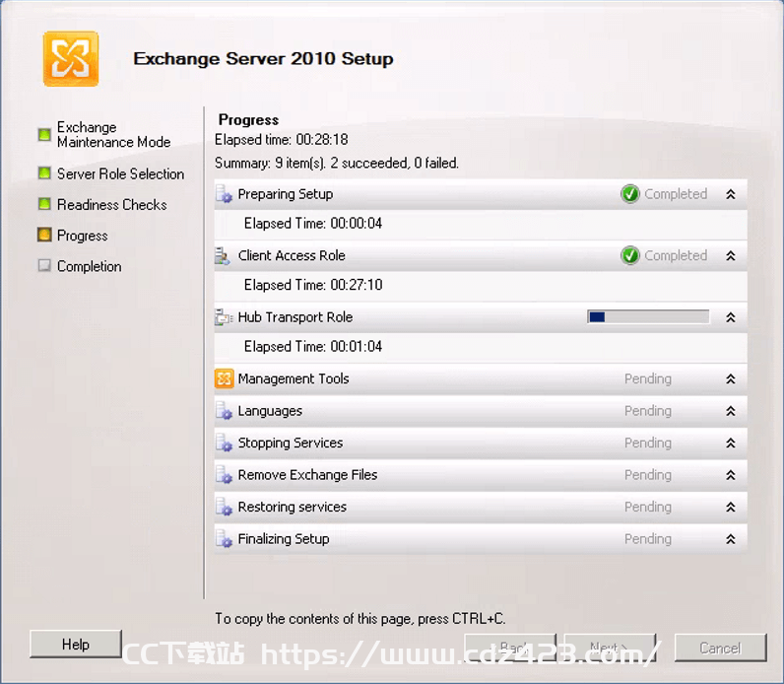Image resolution: width=784 pixels, height=684 pixels.
Task: Collapse the Preparing Setup section
Action: point(731,194)
